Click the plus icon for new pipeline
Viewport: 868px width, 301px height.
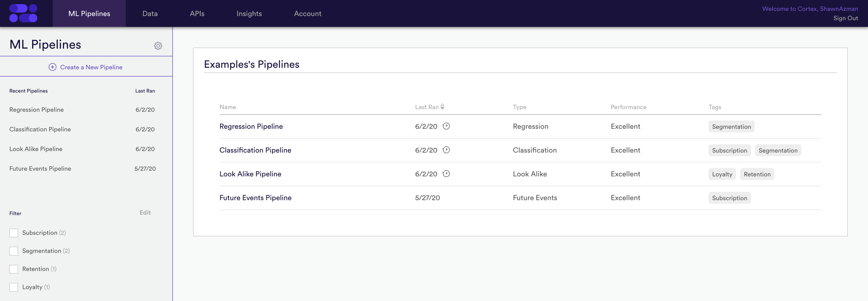pos(53,67)
